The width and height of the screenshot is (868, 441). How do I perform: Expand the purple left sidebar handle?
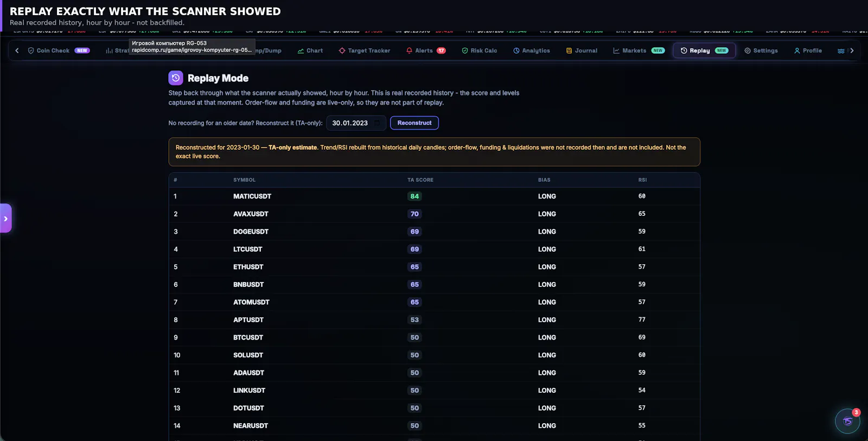[x=5, y=218]
